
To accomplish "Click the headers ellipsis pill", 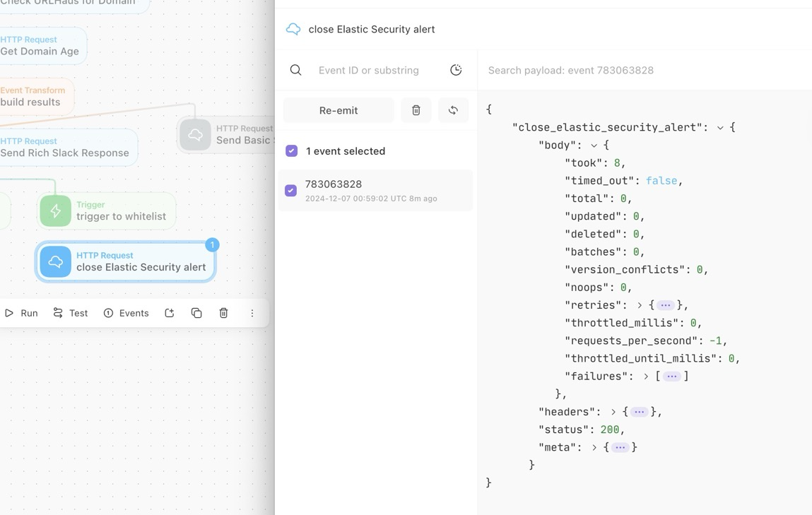I will click(639, 412).
